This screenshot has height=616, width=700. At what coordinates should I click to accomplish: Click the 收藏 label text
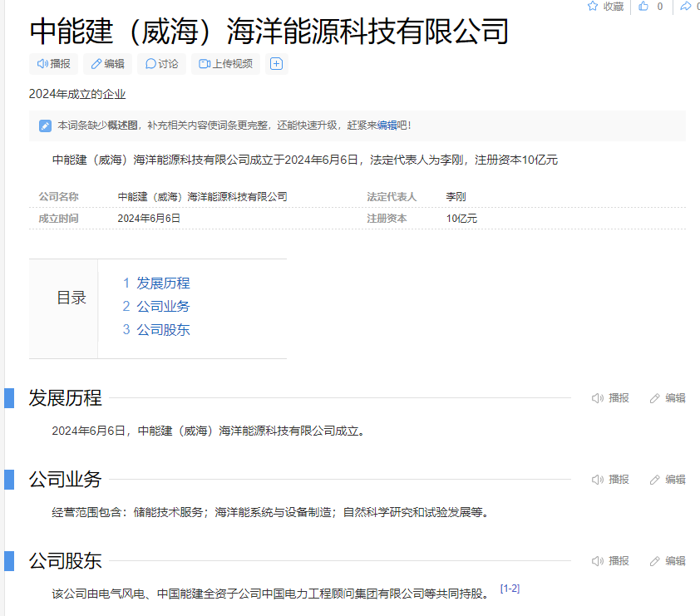pos(614,7)
